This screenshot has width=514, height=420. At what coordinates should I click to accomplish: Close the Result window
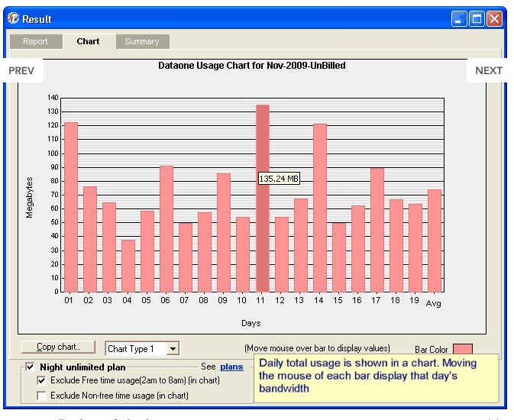pos(494,18)
